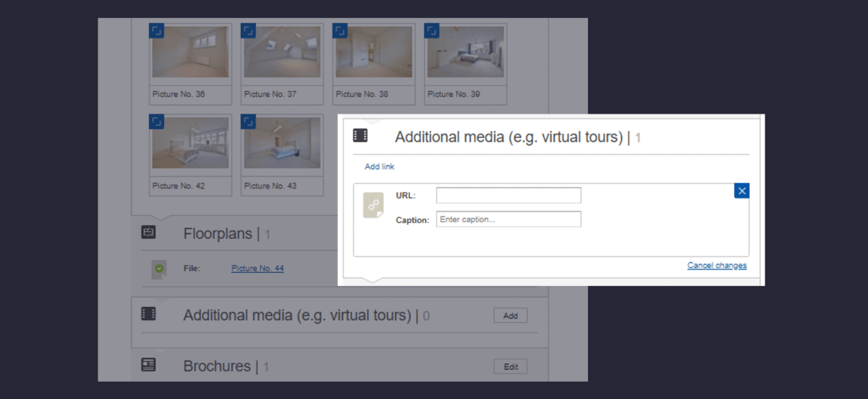The width and height of the screenshot is (868, 399).
Task: Open Picture No. 36 thumbnail
Action: [191, 52]
